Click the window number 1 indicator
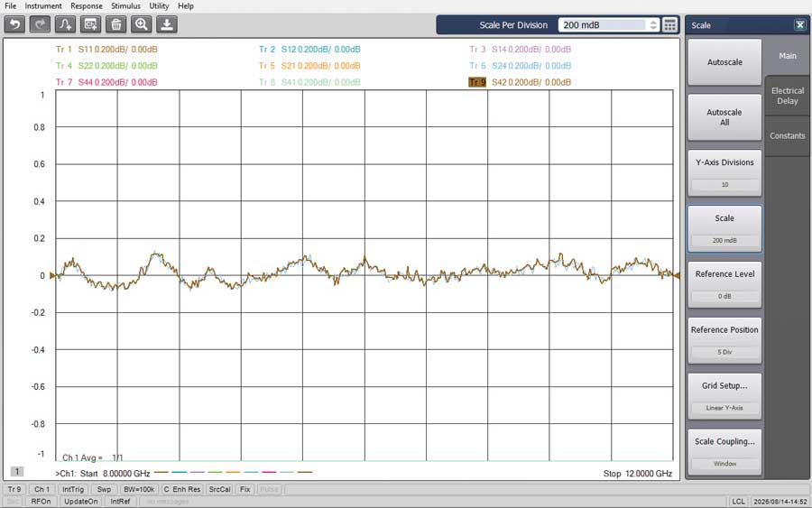Image resolution: width=812 pixels, height=508 pixels. click(16, 471)
